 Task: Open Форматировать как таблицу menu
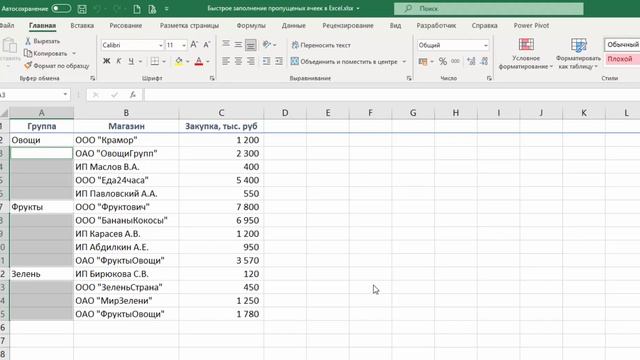pyautogui.click(x=578, y=53)
